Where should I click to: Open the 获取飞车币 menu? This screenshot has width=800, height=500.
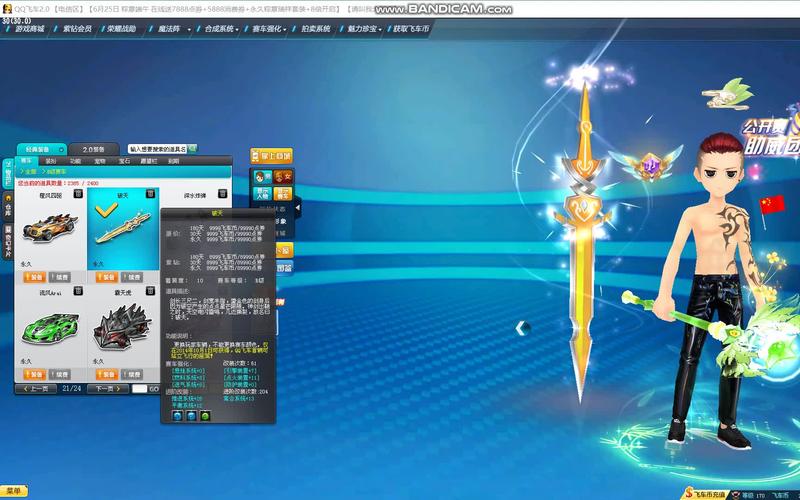coord(411,29)
